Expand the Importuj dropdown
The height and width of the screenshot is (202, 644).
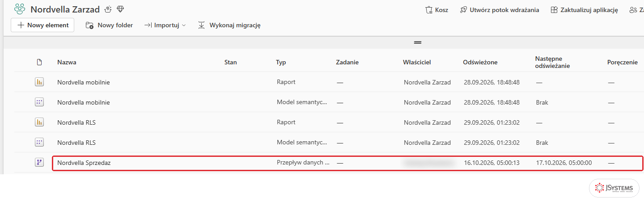pos(165,25)
